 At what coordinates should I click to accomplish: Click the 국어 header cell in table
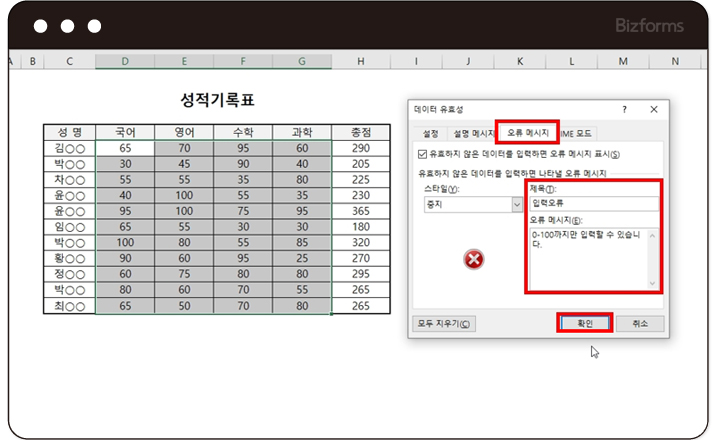[x=125, y=132]
